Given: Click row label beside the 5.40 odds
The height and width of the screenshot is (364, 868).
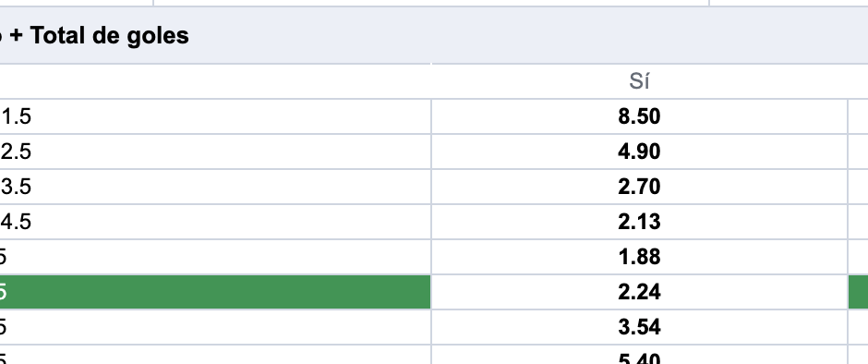Looking at the screenshot, I should coord(215,355).
